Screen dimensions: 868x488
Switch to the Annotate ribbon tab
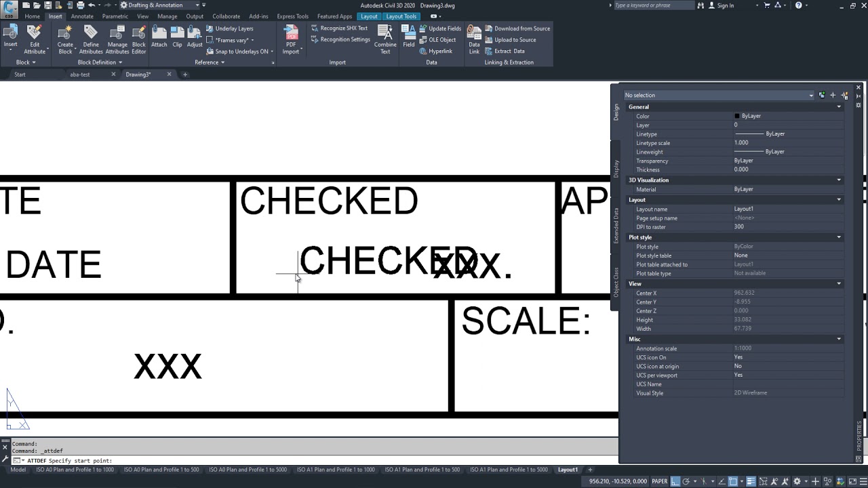point(82,16)
